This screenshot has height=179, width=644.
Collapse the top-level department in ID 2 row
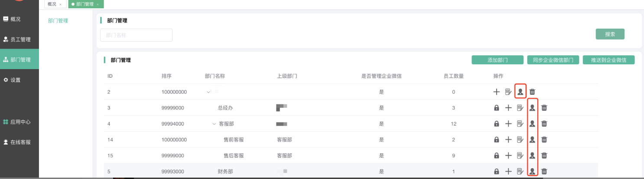tap(208, 92)
